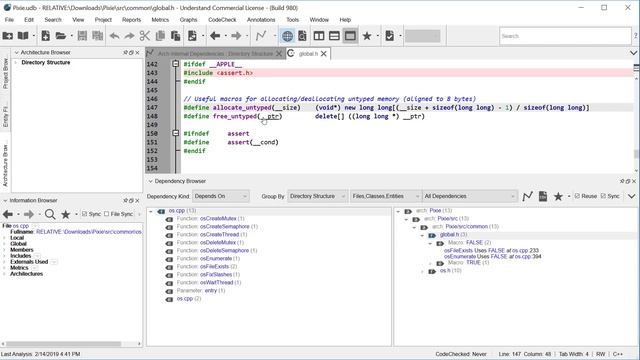This screenshot has height=360, width=640.
Task: Close the global.h editor tab
Action: pyautogui.click(x=324, y=53)
